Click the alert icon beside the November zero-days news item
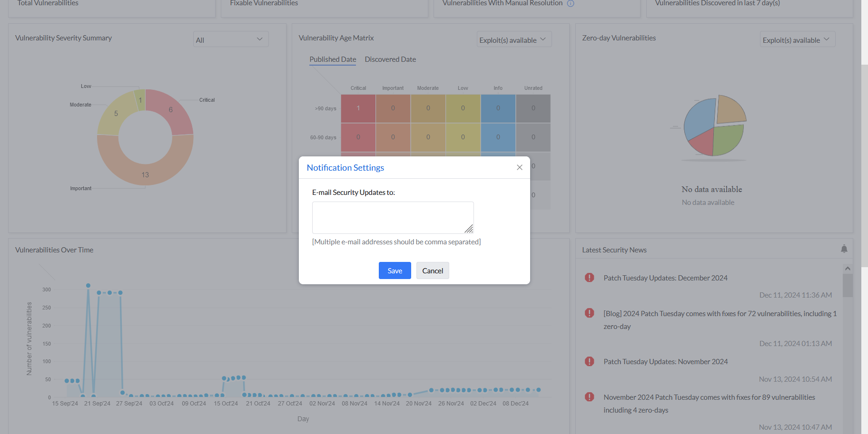868x434 pixels. coord(589,397)
